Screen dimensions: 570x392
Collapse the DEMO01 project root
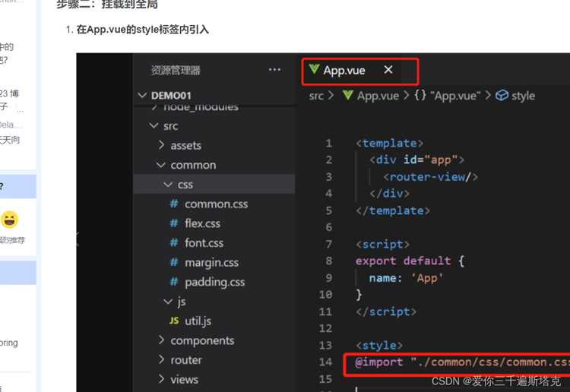142,96
